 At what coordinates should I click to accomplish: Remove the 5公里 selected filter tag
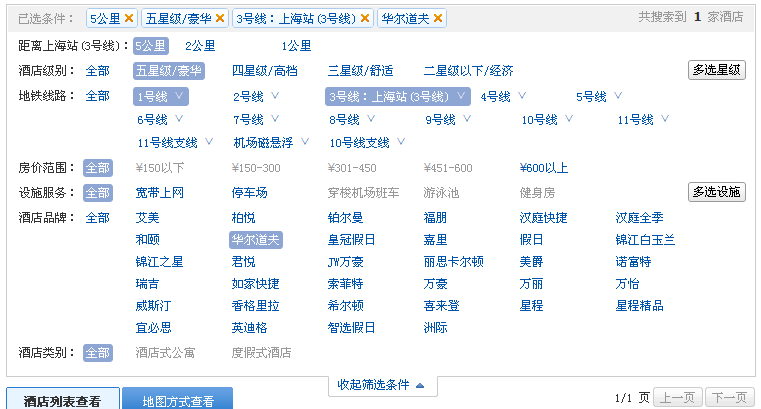pos(129,18)
